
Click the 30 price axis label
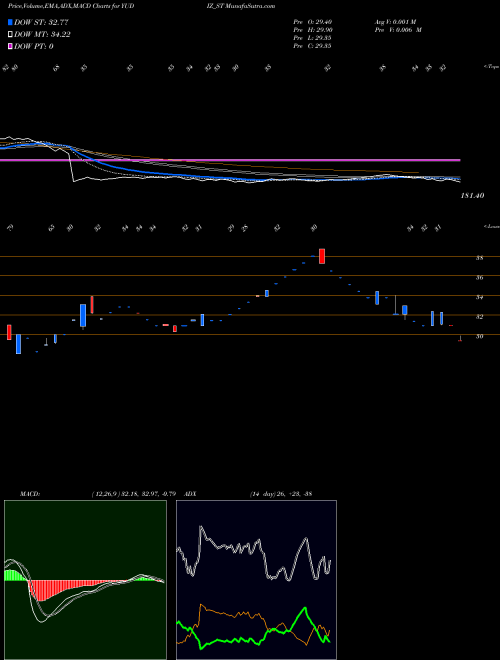[479, 336]
